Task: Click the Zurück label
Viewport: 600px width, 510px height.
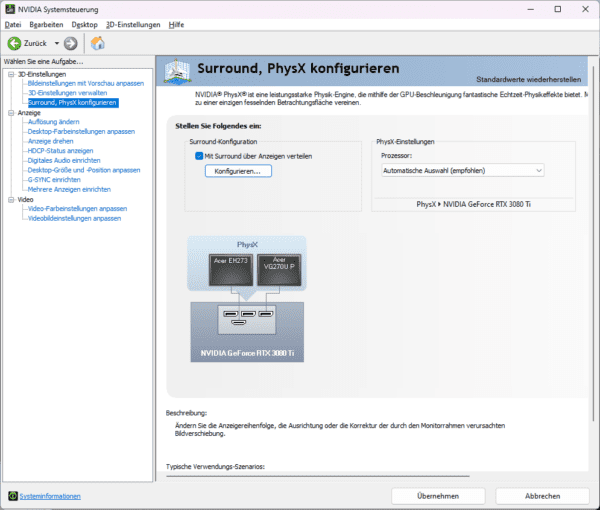Action: [x=35, y=43]
